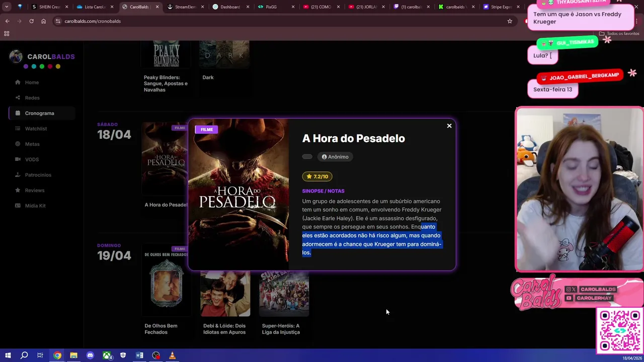Click the site info icon in address bar
The width and height of the screenshot is (644, 362).
click(58, 21)
